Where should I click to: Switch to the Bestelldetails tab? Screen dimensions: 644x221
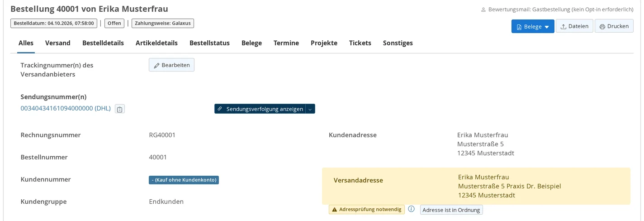point(103,43)
